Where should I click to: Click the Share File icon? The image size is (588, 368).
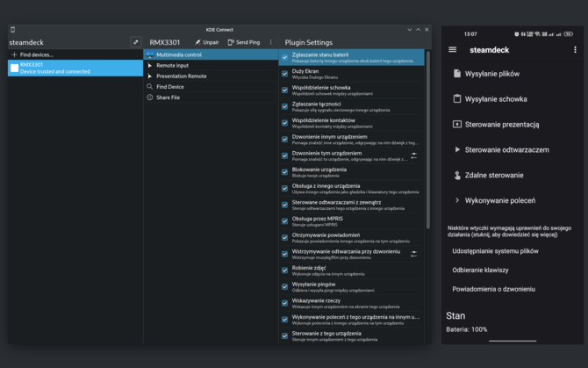149,97
